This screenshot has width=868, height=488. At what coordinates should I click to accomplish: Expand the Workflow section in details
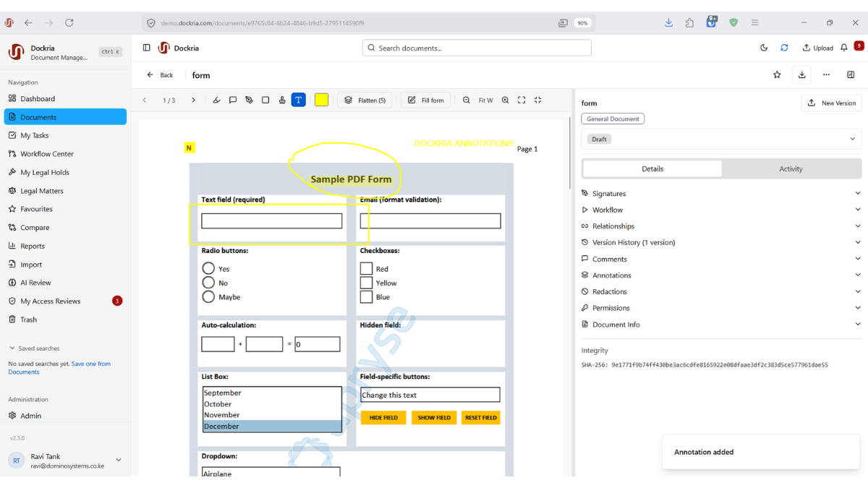pos(721,210)
